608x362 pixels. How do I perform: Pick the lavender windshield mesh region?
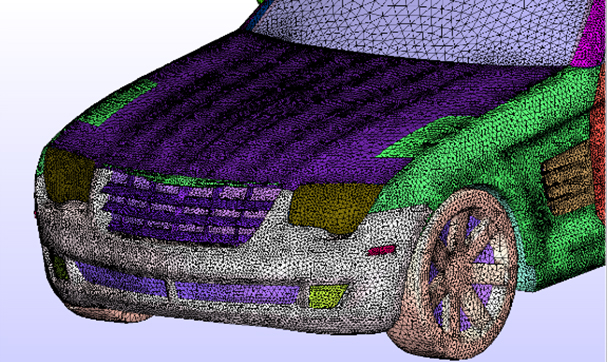(419, 27)
